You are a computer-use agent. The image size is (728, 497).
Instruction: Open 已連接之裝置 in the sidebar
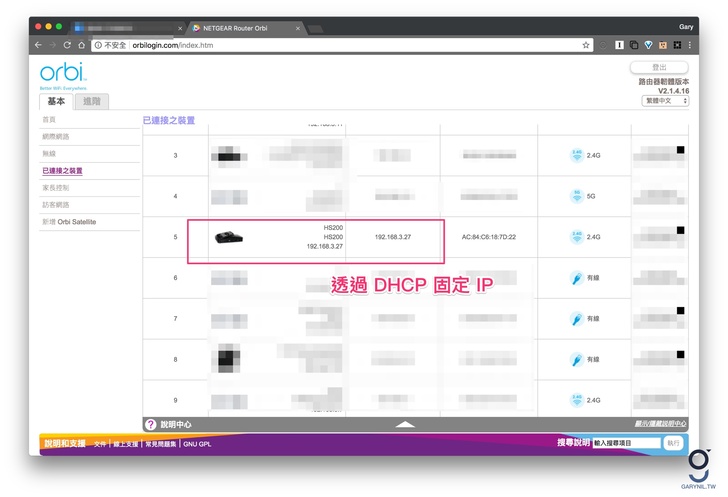(62, 171)
